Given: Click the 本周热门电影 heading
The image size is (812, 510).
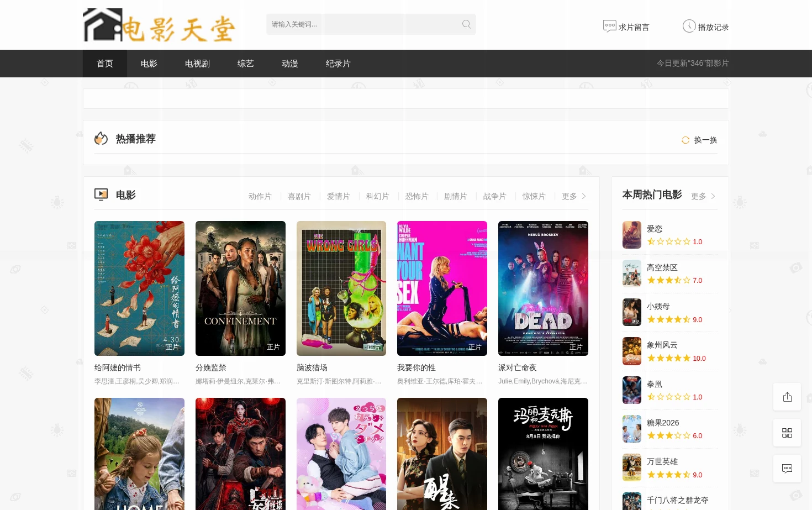Looking at the screenshot, I should tap(652, 194).
